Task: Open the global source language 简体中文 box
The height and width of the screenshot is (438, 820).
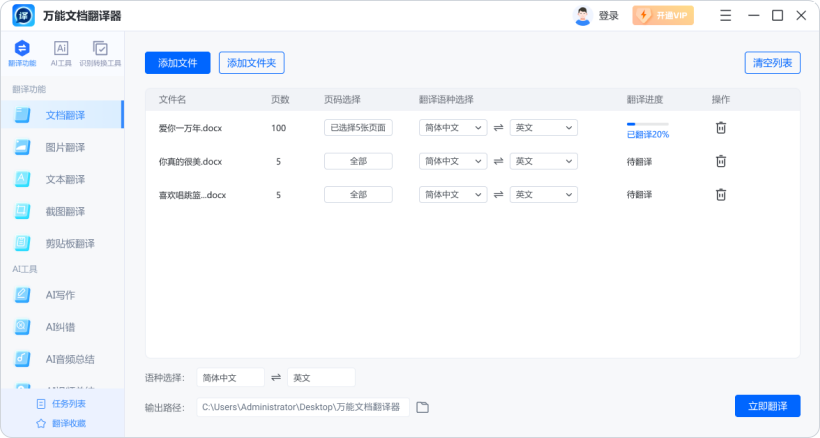Action: click(x=231, y=377)
